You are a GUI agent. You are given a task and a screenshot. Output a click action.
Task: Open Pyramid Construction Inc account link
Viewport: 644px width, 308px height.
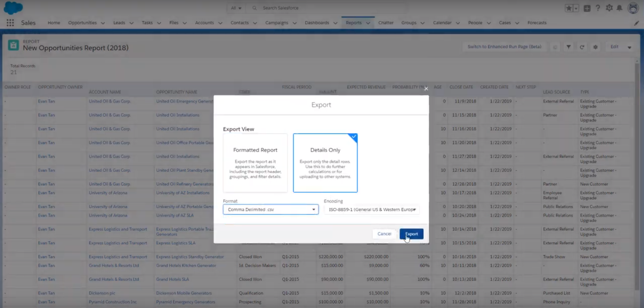pos(113,302)
